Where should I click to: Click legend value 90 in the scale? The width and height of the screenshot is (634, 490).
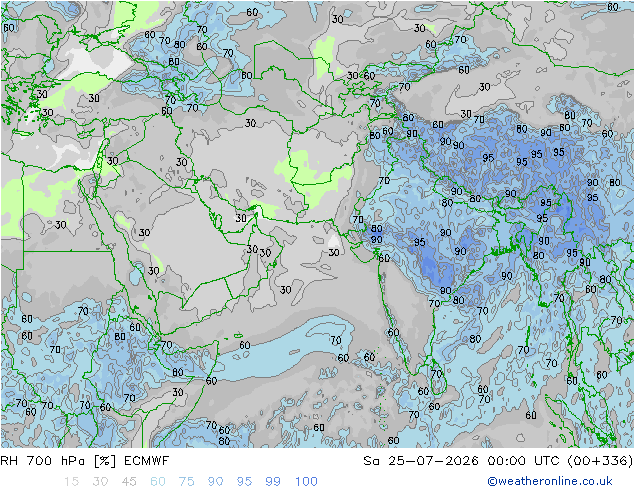tap(215, 481)
